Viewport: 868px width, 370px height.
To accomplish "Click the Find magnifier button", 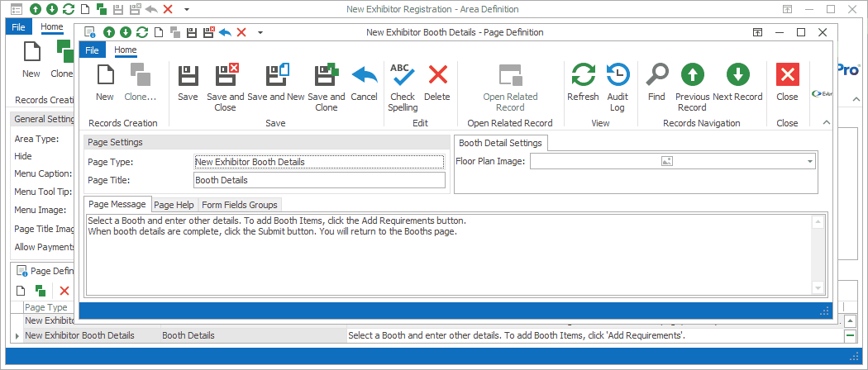I will [656, 83].
